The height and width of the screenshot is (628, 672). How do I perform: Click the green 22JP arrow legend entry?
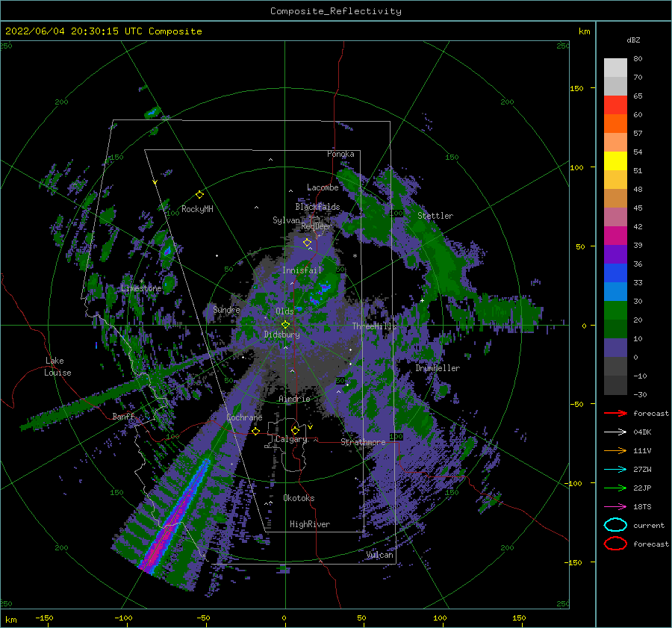[x=615, y=488]
